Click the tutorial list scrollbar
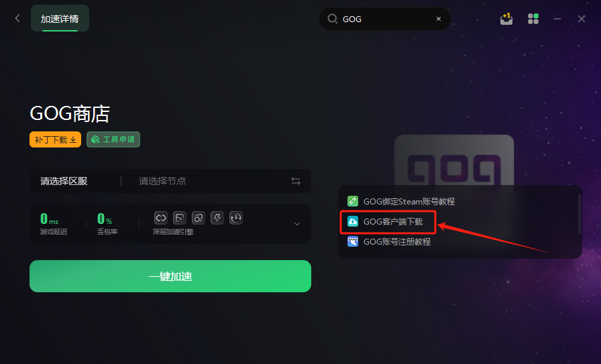Viewport: 601px width, 364px height. pyautogui.click(x=579, y=215)
